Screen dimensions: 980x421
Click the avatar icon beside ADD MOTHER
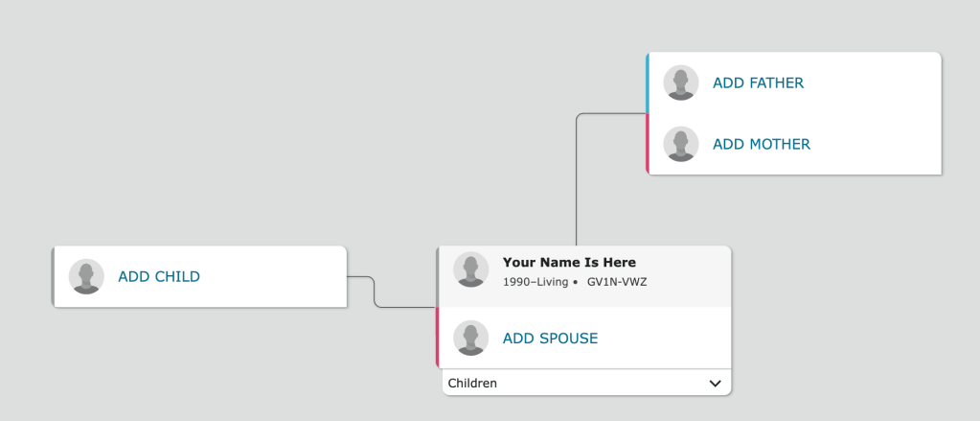point(681,144)
